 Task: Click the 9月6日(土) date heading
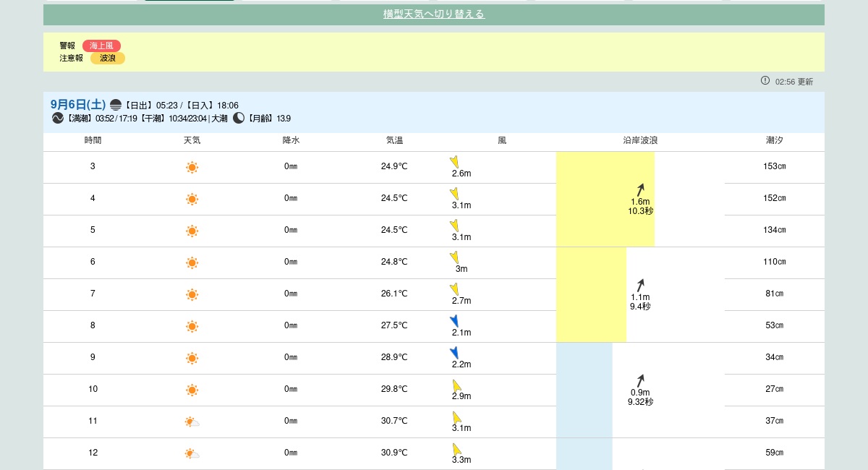[78, 104]
